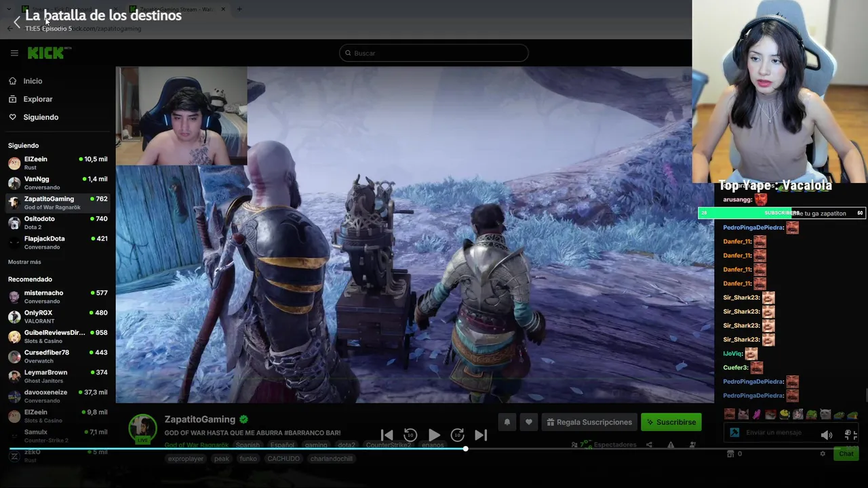Click Cuefer3's chat username
Screen dimensions: 868x488
tap(735, 368)
